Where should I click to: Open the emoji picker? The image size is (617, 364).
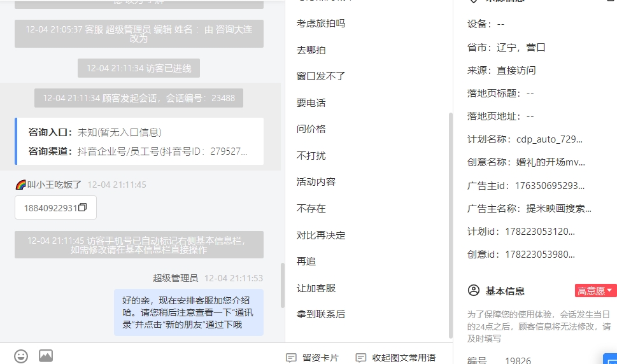click(x=21, y=356)
